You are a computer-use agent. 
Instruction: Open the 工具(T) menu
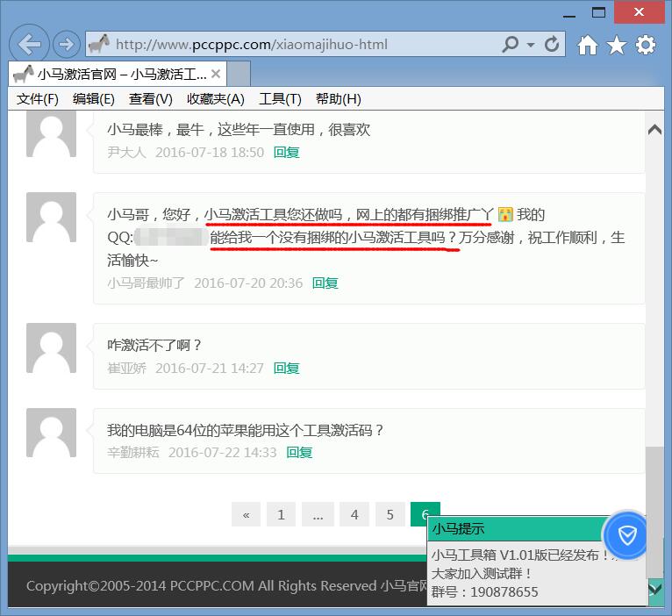[280, 99]
